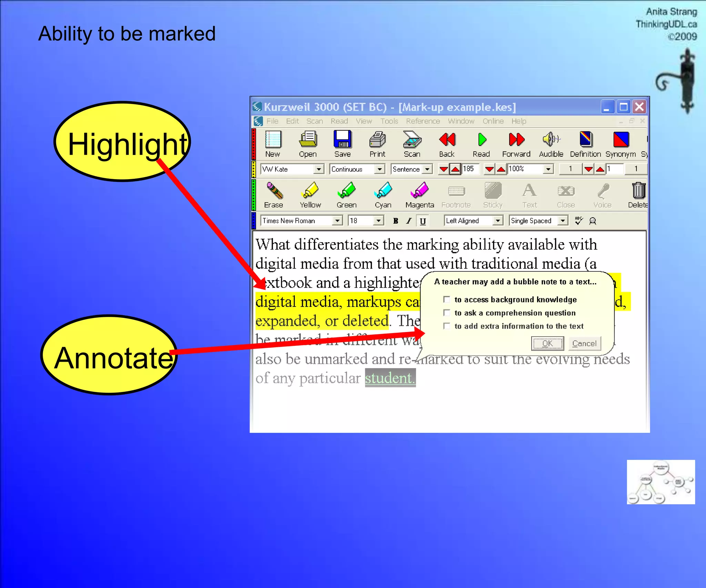Open the Continuous reading mode dropdown
The image size is (706, 588).
tap(380, 169)
